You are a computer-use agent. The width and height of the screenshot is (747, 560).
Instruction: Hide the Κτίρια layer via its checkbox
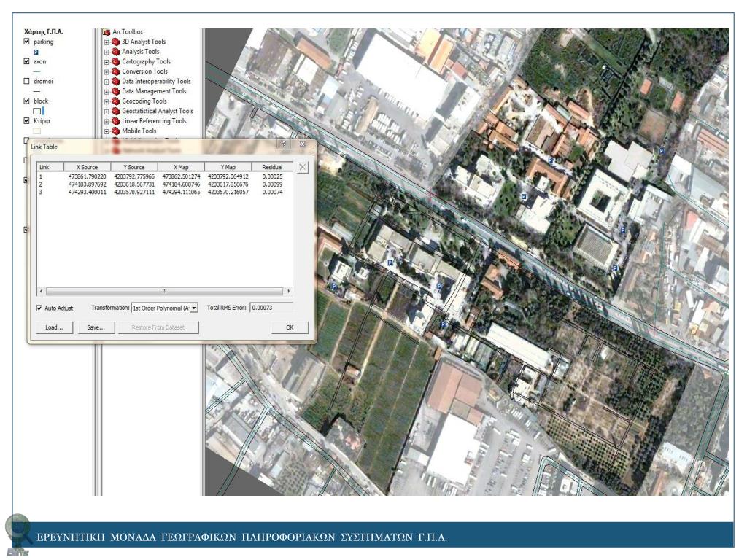pos(27,120)
